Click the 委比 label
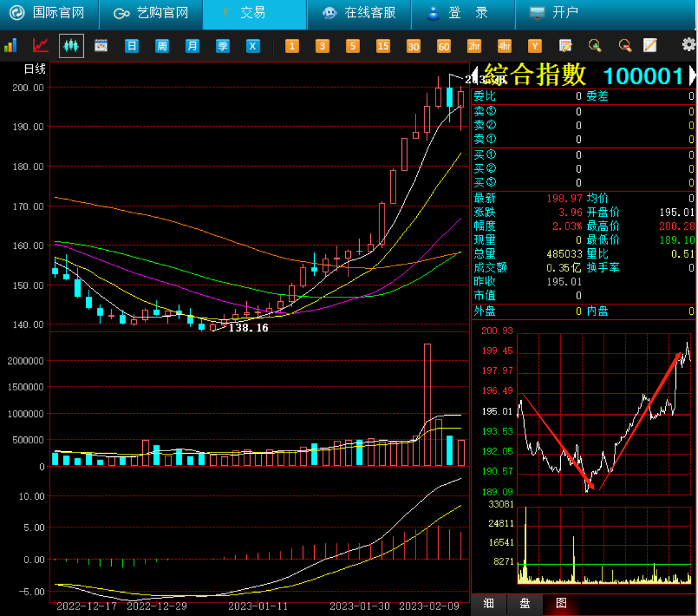698x616 pixels. 484,96
